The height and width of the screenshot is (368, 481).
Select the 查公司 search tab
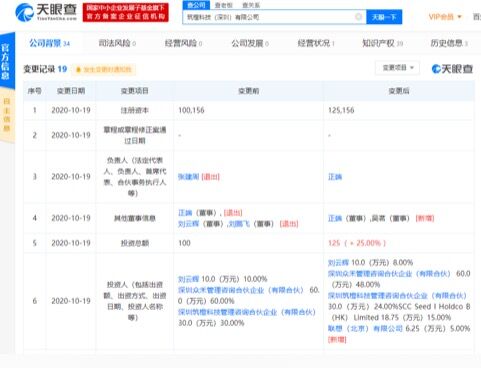[196, 5]
